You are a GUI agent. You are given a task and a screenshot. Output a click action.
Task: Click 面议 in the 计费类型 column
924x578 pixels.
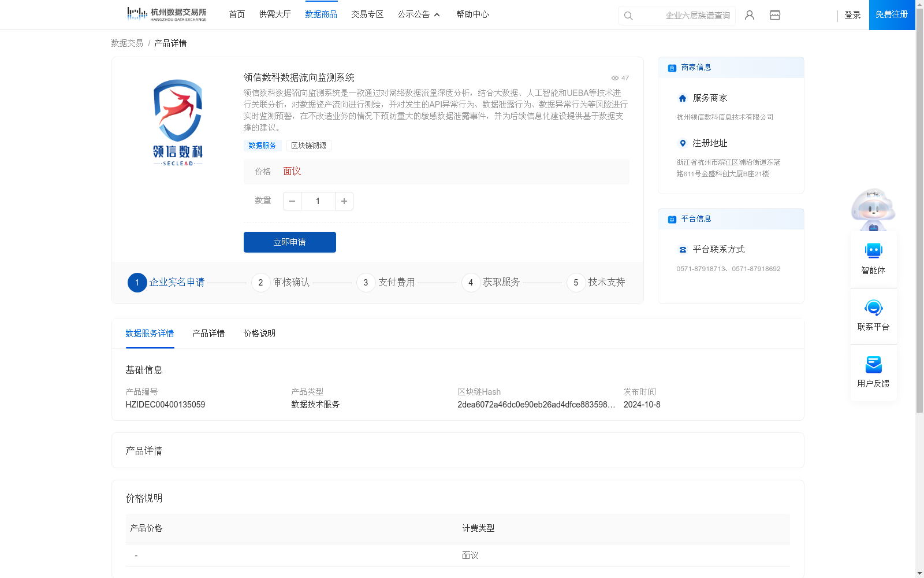[x=470, y=555]
